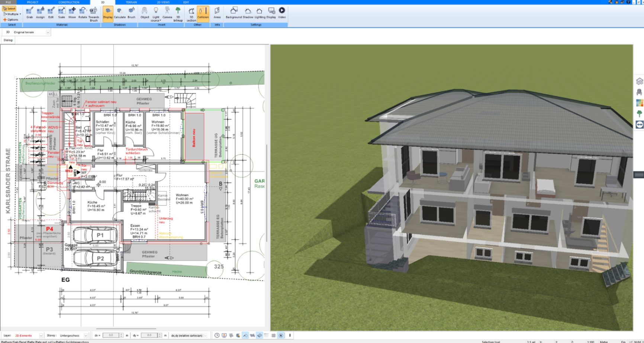Toggle the clock icon in bottom toolbar

click(217, 335)
